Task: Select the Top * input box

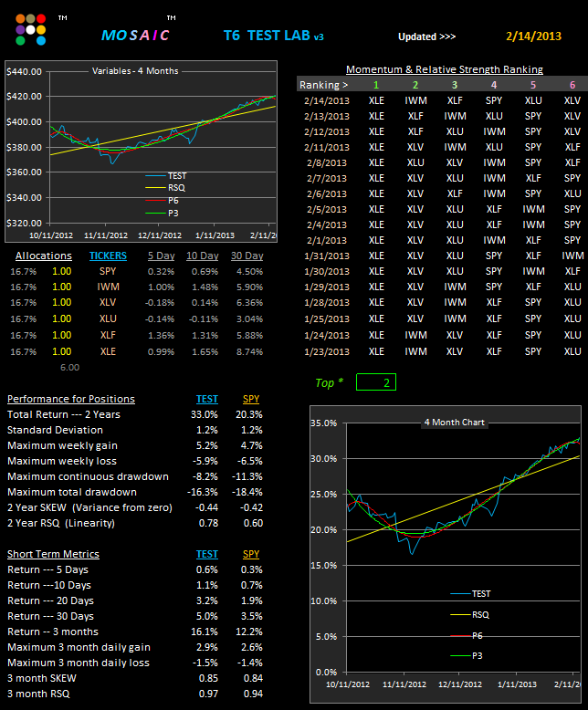Action: click(x=376, y=382)
